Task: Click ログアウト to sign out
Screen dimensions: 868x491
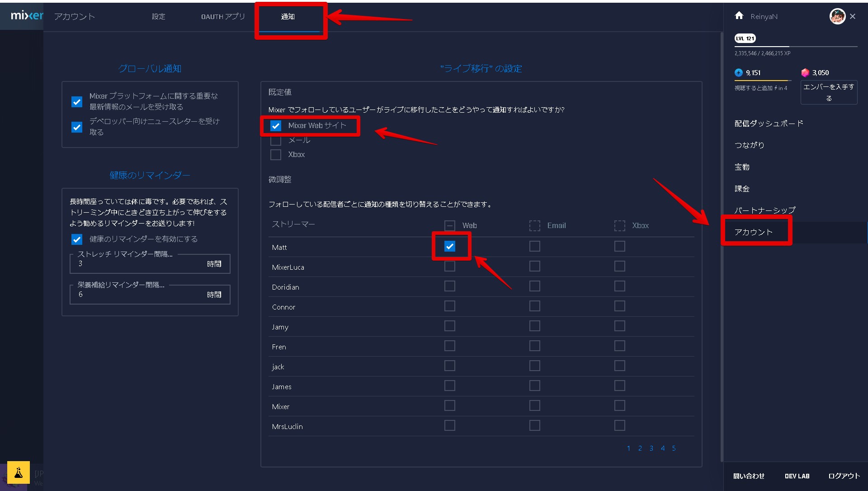Action: 844,476
